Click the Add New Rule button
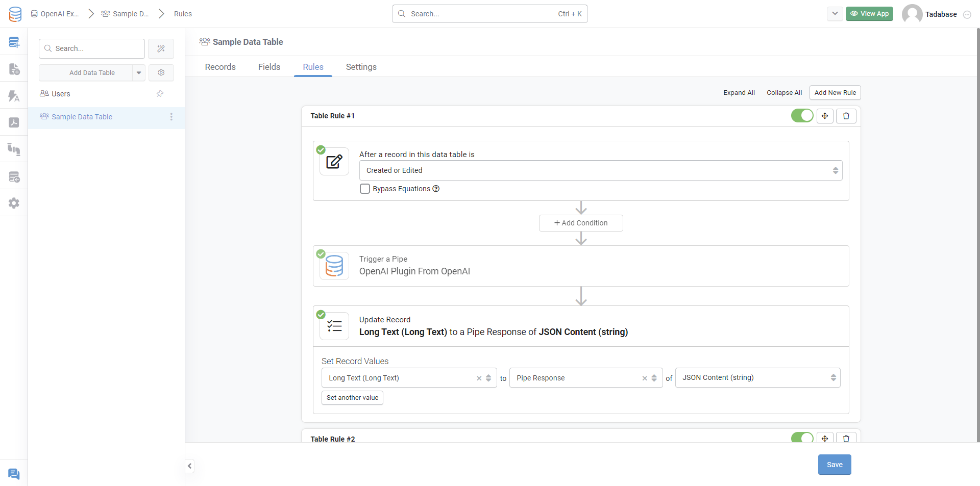This screenshot has height=486, width=980. [835, 93]
